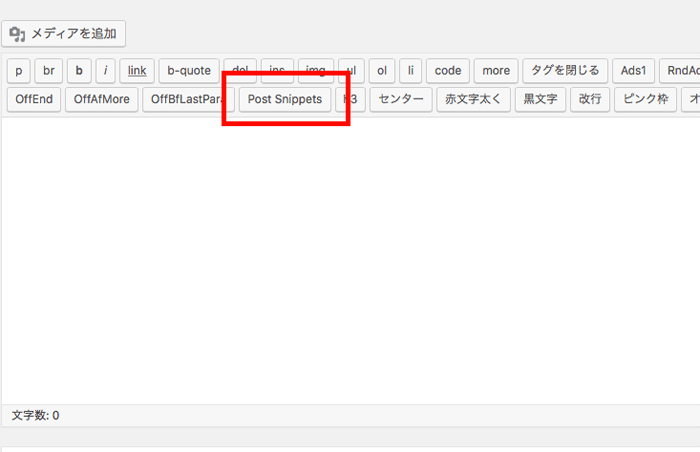This screenshot has height=452, width=700.
Task: Click the RndAds quicktag button
Action: (x=680, y=71)
